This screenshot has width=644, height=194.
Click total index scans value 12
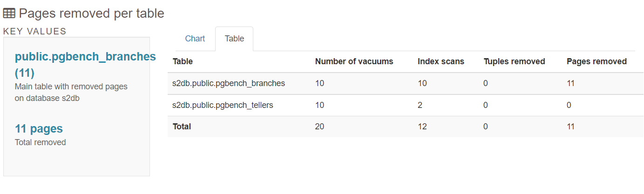(x=422, y=127)
